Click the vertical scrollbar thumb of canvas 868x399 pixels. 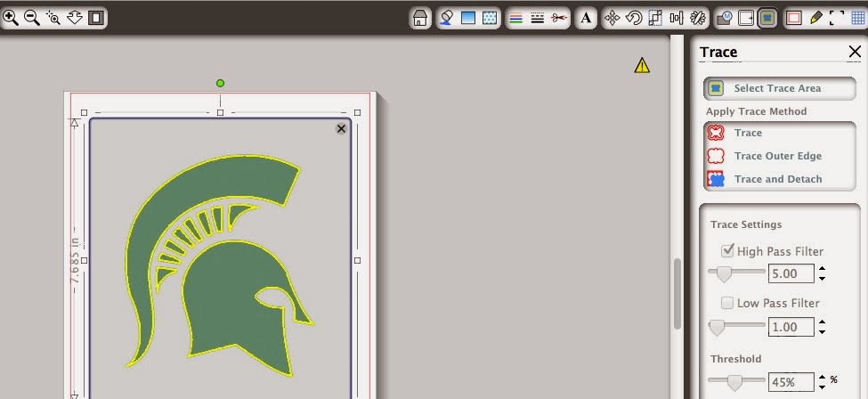677,294
